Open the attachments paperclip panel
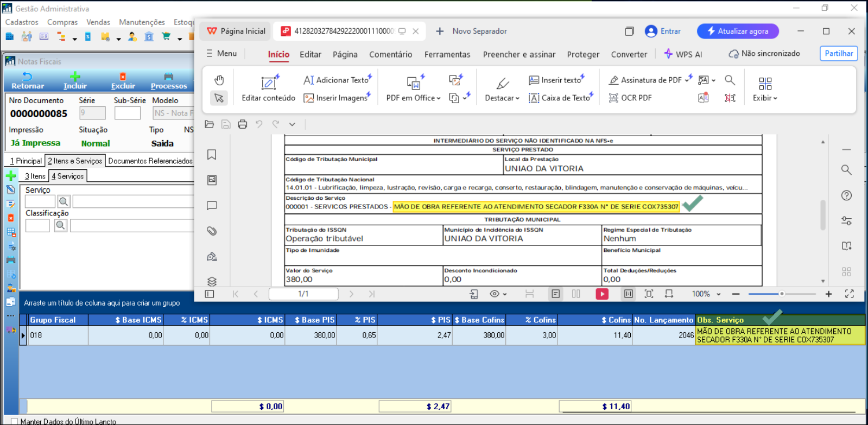 212,231
